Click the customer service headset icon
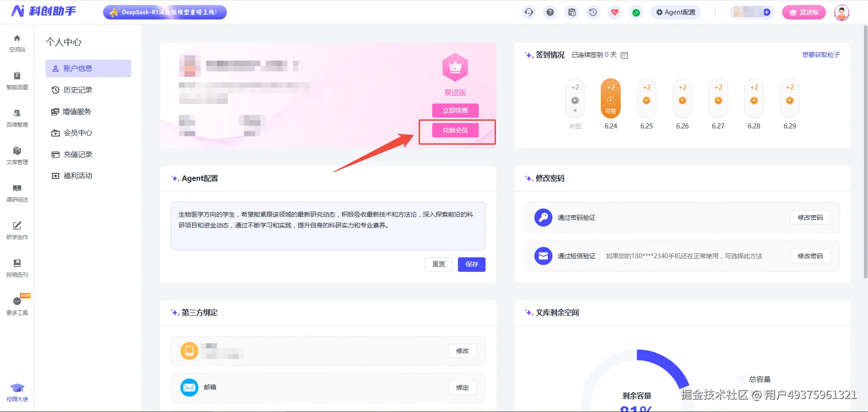Viewport: 868px width, 412px height. coord(528,12)
